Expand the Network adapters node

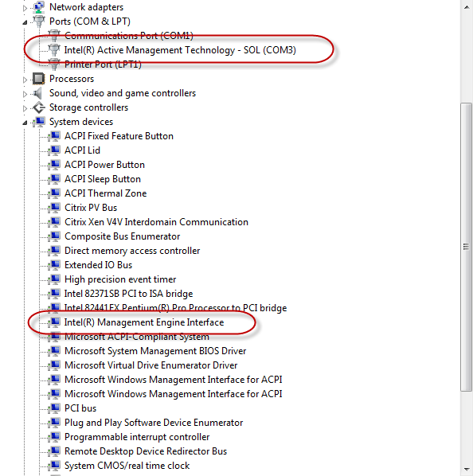pos(25,8)
